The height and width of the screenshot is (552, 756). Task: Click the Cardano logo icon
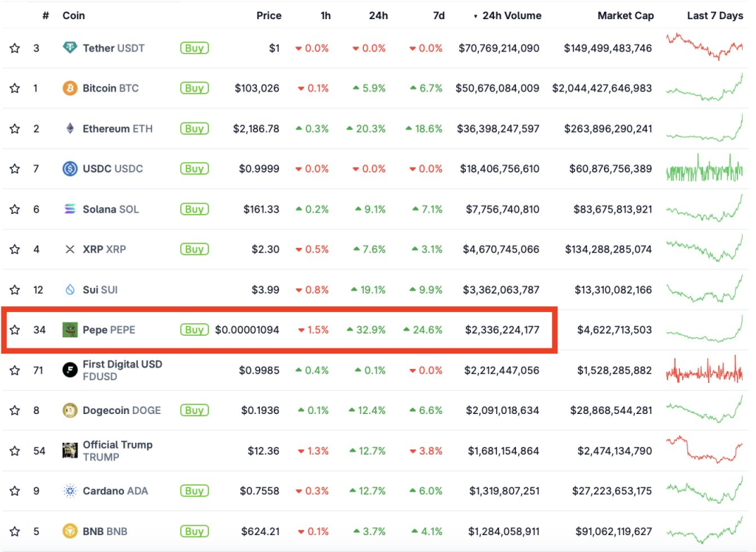pyautogui.click(x=70, y=491)
